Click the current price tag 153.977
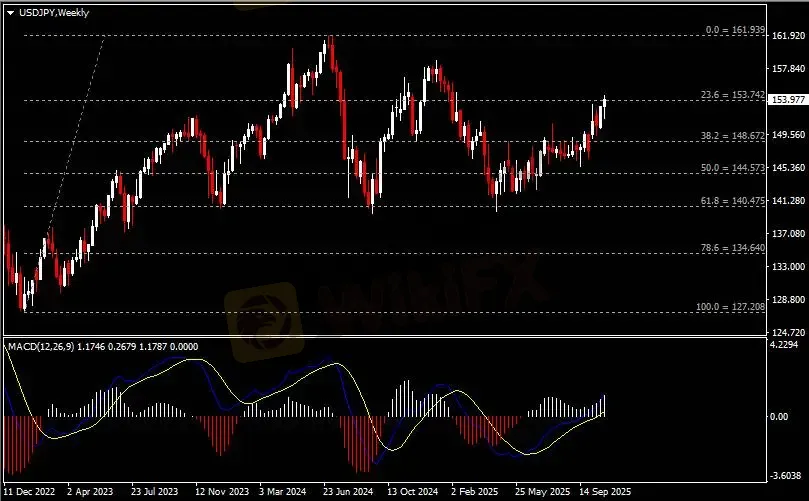The height and width of the screenshot is (501, 809). pyautogui.click(x=787, y=100)
